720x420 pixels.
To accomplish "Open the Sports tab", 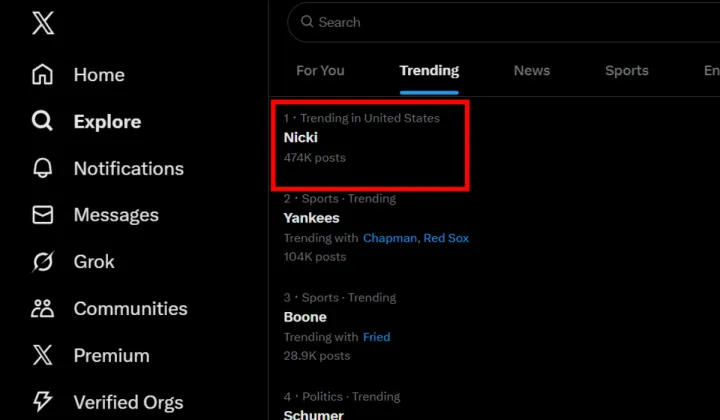I will [x=627, y=71].
